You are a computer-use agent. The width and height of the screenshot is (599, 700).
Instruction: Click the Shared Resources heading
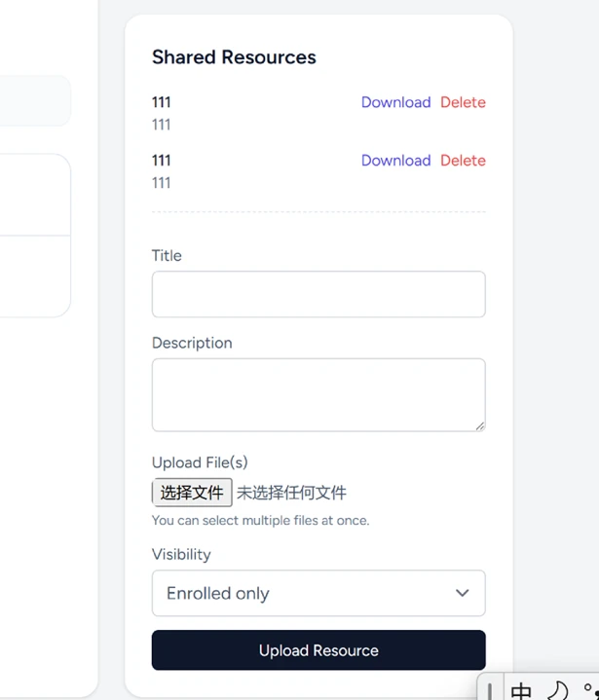[234, 57]
